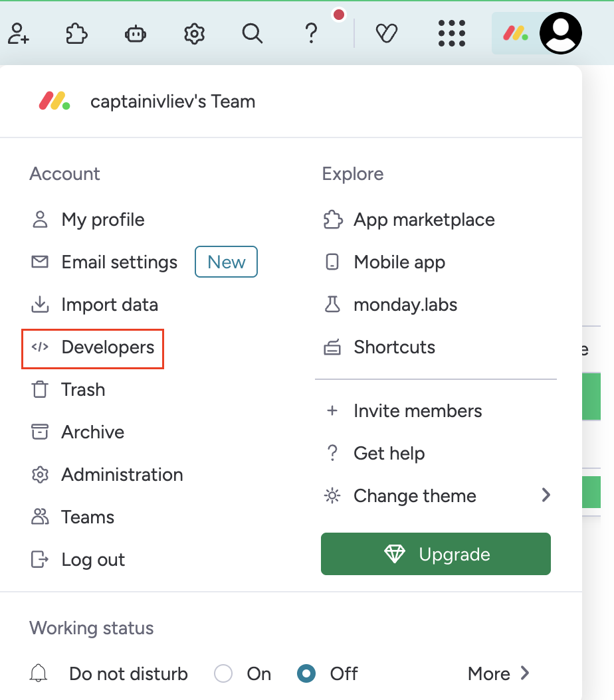
Task: Open the Mobile app link
Action: click(x=399, y=262)
